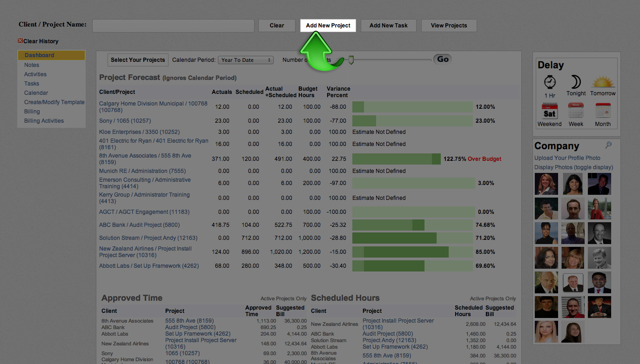Open the Calendar Period dropdown
Screen dimensions: 640x364
click(x=245, y=60)
